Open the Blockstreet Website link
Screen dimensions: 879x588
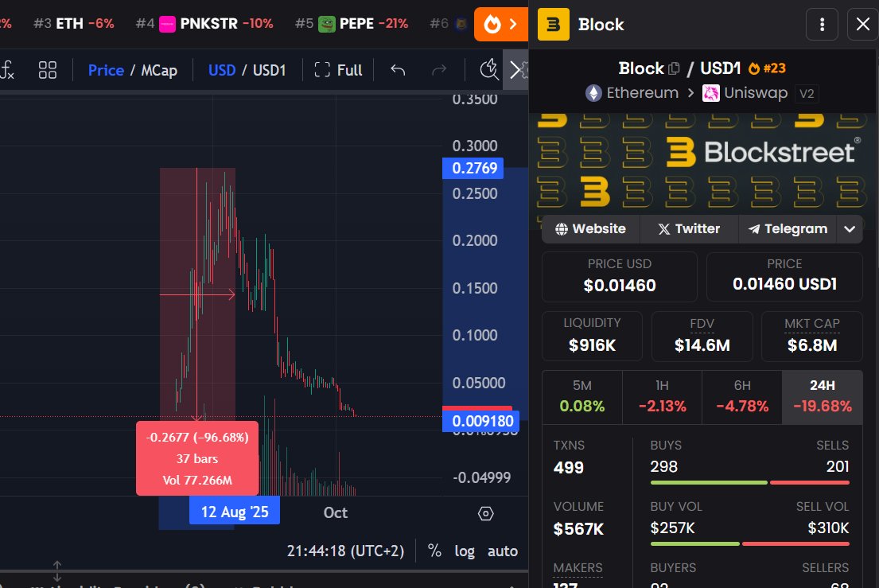click(590, 229)
